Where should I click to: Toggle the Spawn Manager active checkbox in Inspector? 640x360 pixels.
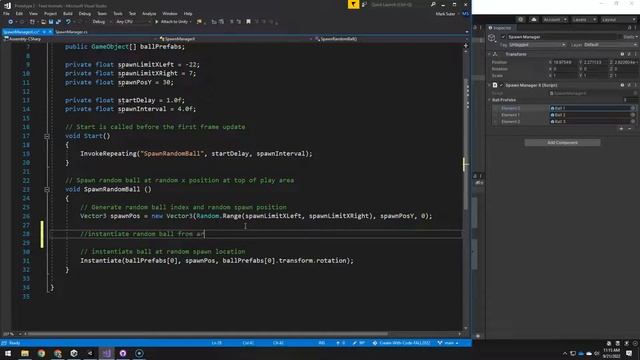click(503, 37)
